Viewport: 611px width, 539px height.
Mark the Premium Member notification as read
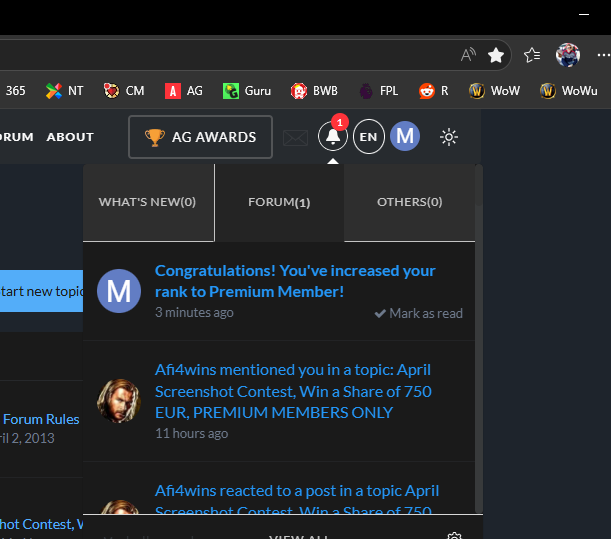point(418,313)
